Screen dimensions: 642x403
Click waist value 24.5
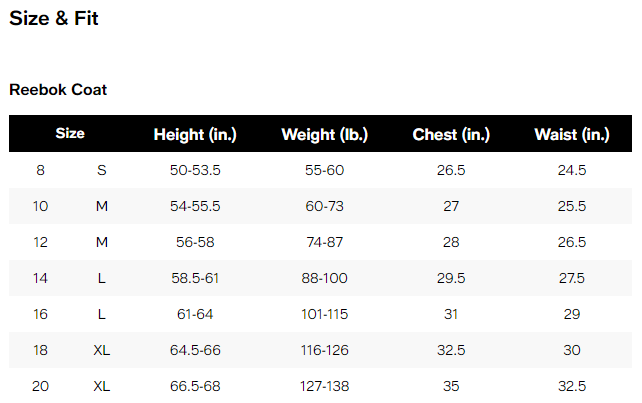(572, 170)
